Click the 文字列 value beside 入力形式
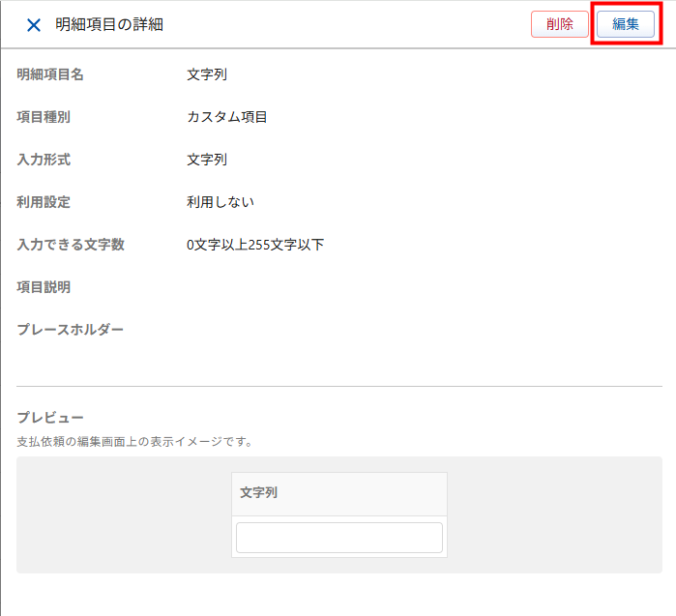Viewport: 676px width, 616px height. [207, 160]
